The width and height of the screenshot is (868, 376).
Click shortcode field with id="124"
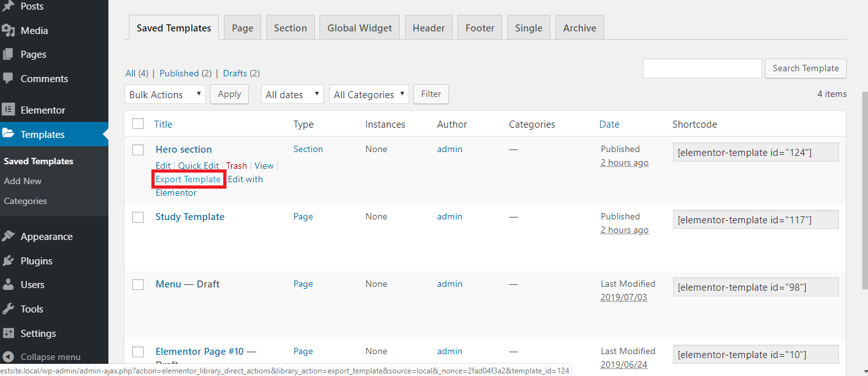pos(756,152)
